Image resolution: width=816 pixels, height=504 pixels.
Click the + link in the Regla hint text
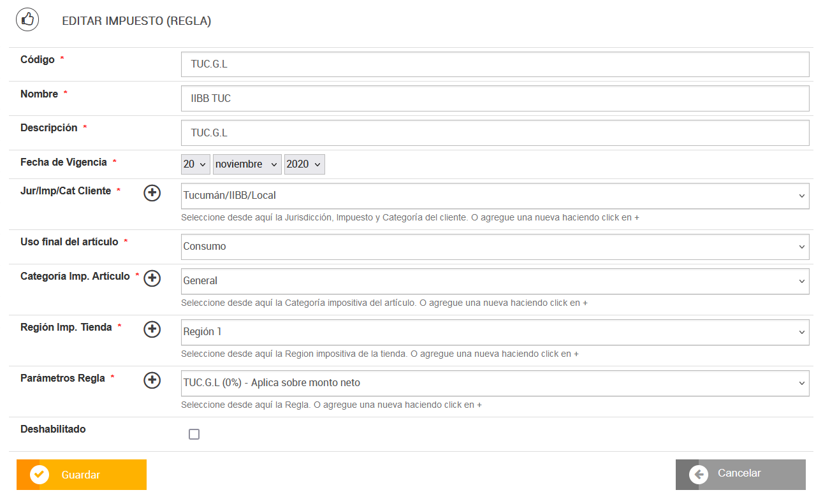[x=479, y=405]
